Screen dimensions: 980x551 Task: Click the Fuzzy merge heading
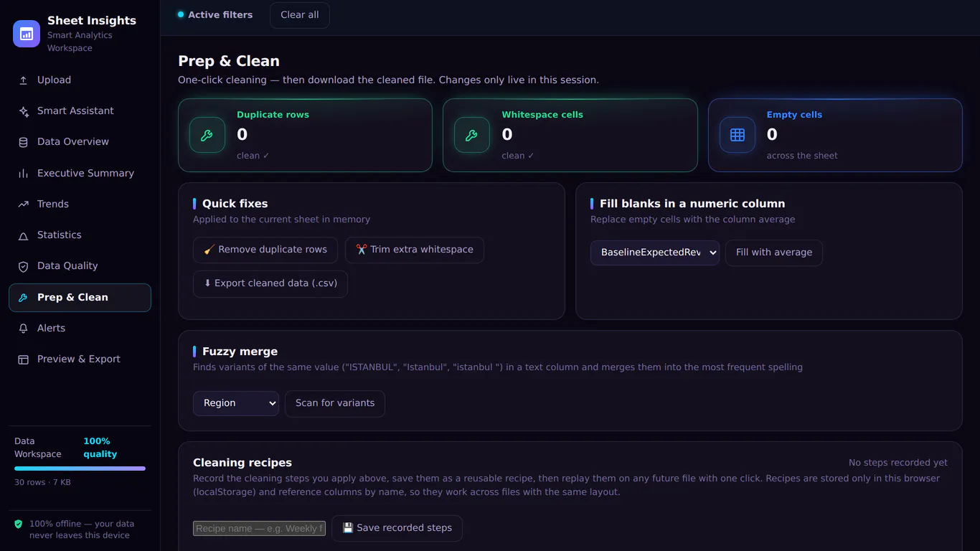point(240,352)
